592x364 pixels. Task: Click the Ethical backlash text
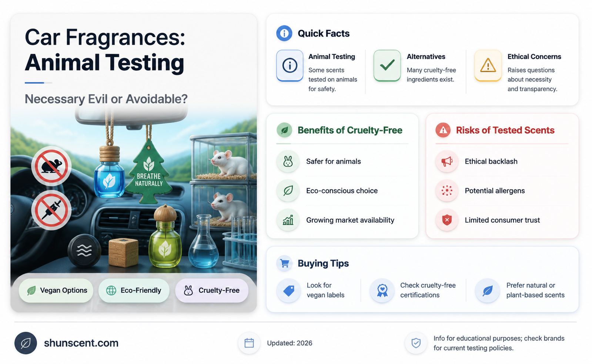pos(491,161)
